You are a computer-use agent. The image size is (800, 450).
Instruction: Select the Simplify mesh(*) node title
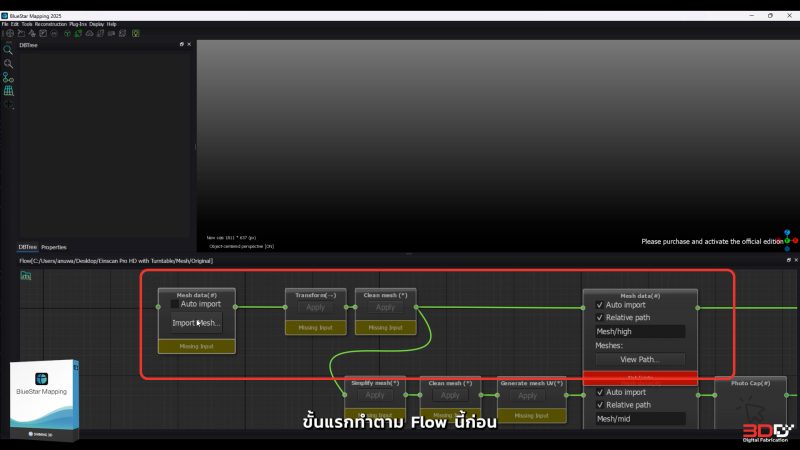tap(375, 383)
